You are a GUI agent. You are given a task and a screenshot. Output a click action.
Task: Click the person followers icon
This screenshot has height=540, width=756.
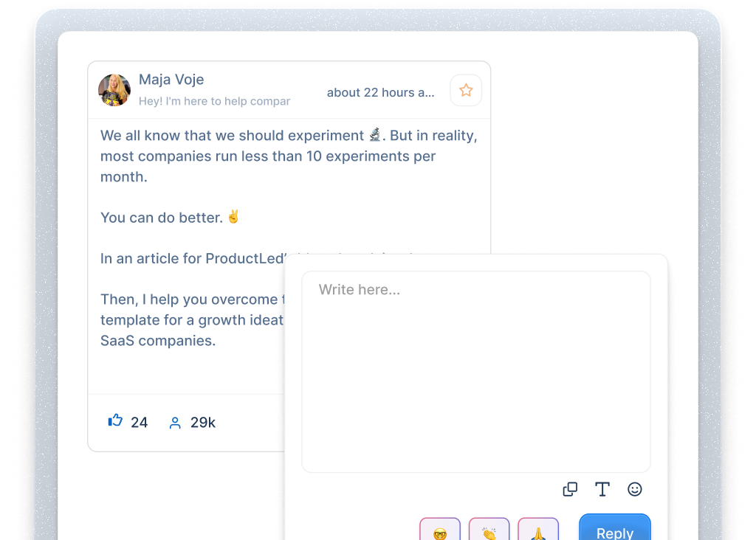click(x=175, y=423)
